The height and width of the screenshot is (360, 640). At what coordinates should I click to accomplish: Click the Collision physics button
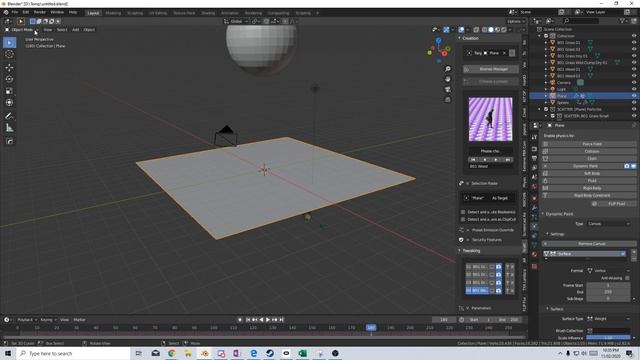point(589,151)
